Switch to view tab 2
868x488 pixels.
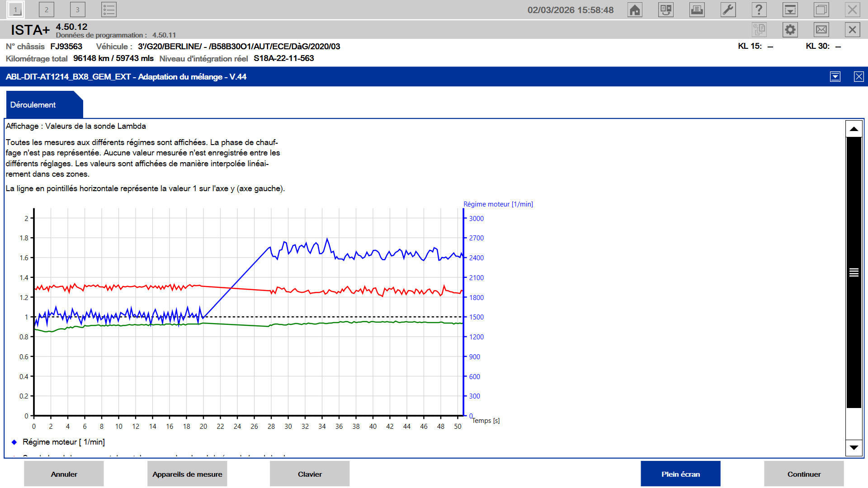[x=47, y=9]
